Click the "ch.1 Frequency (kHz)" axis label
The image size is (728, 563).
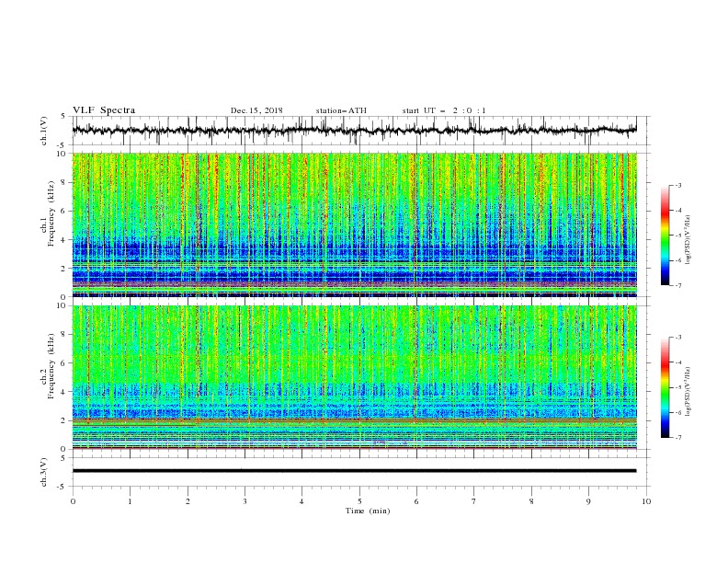[x=48, y=212]
